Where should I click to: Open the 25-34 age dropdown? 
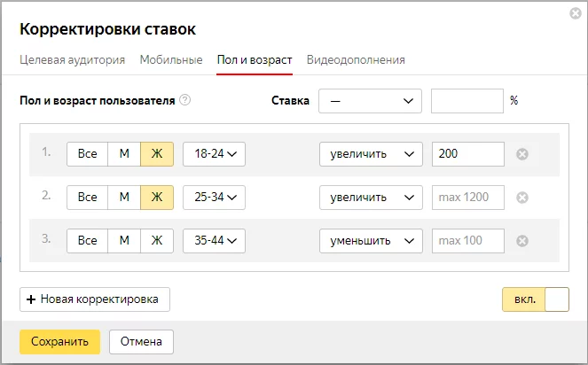[x=214, y=198]
